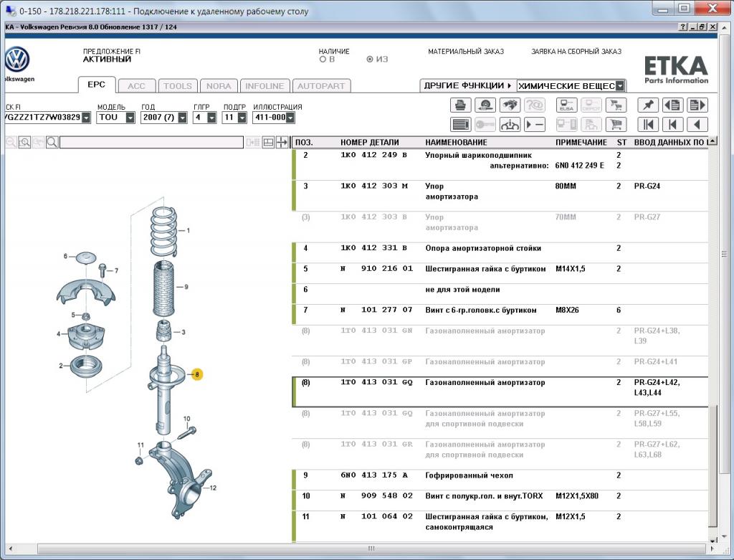Click the inner window help question mark
Image resolution: width=734 pixels, height=560 pixels.
click(x=683, y=27)
